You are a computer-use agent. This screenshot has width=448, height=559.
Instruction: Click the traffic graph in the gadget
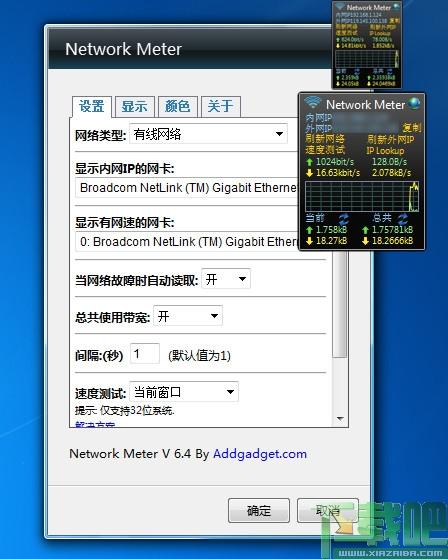362,197
